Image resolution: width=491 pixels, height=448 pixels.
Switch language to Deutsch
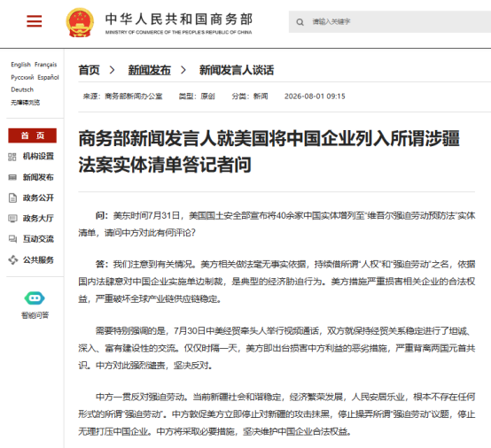[x=22, y=89]
